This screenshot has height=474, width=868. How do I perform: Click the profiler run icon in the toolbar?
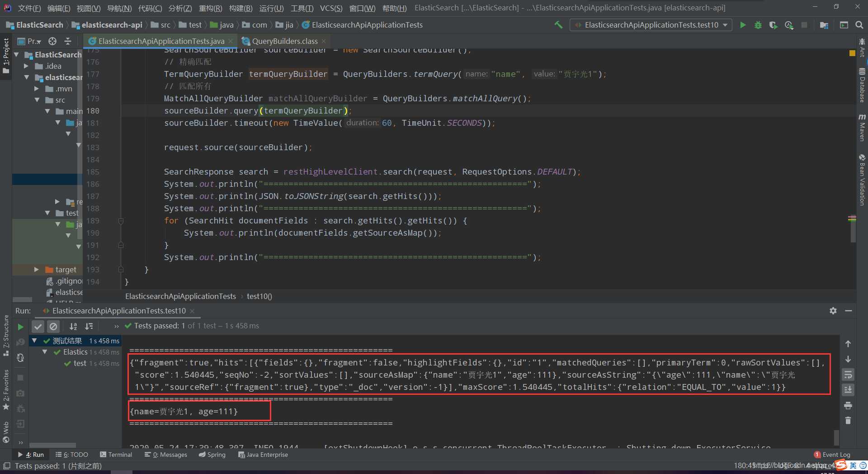click(x=789, y=25)
